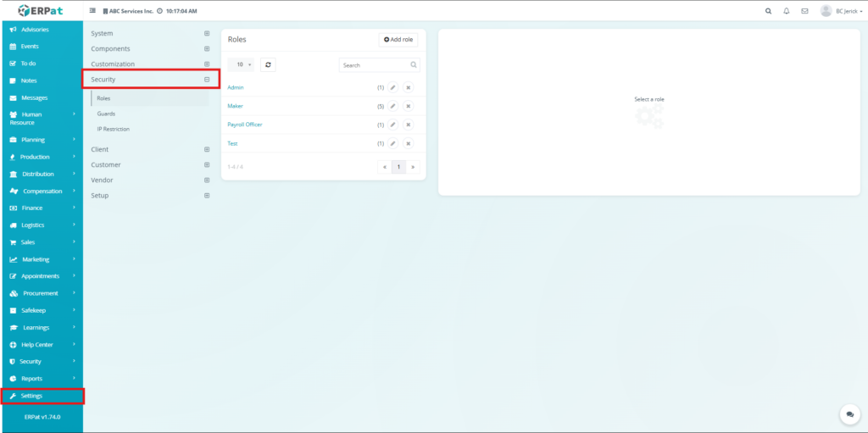
Task: Expand Marketing sidebar menu
Action: (x=42, y=259)
